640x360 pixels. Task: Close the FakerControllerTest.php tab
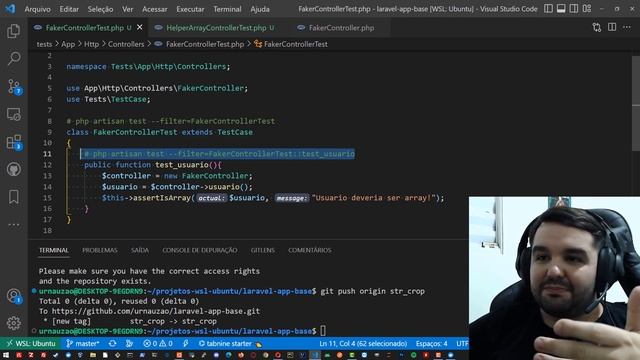point(140,27)
